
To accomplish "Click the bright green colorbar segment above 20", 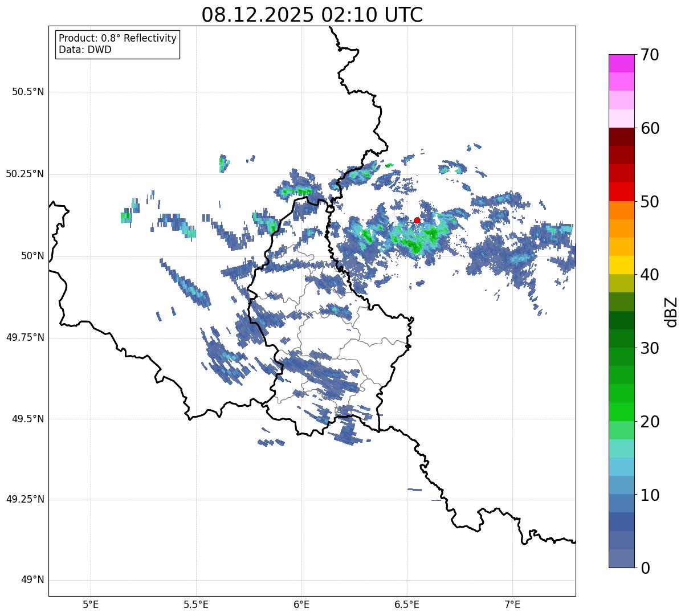I will pos(622,411).
